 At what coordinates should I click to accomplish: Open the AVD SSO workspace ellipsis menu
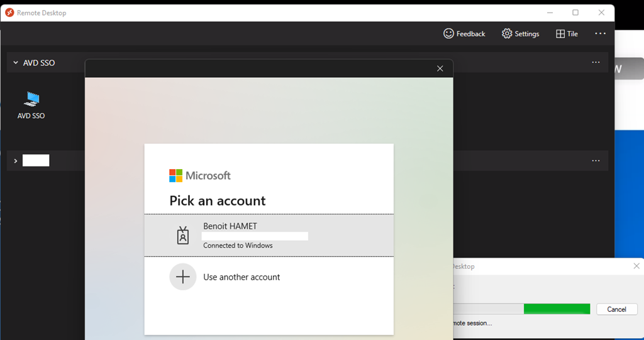[596, 63]
